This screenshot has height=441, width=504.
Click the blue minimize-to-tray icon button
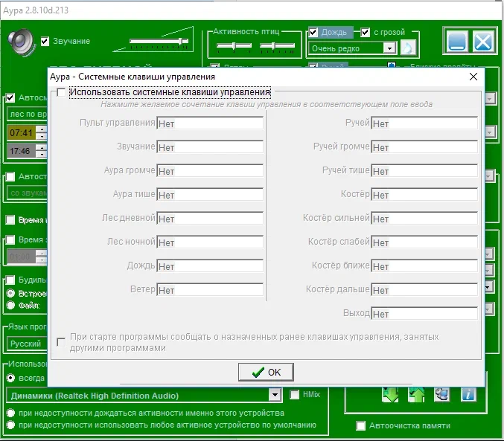[x=456, y=41]
